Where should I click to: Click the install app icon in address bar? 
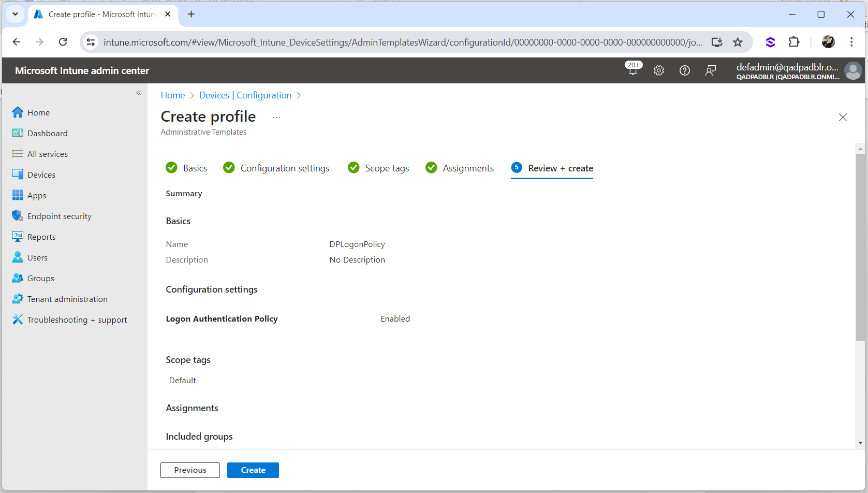click(717, 42)
